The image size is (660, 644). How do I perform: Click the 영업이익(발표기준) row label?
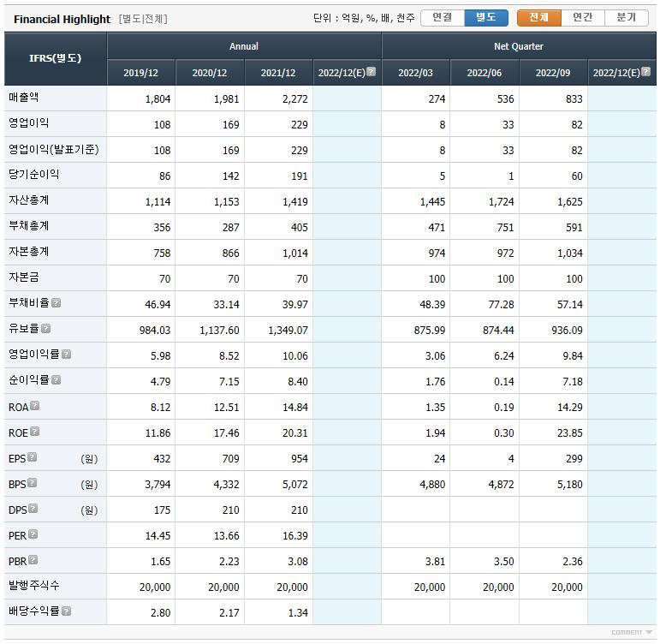pyautogui.click(x=54, y=149)
